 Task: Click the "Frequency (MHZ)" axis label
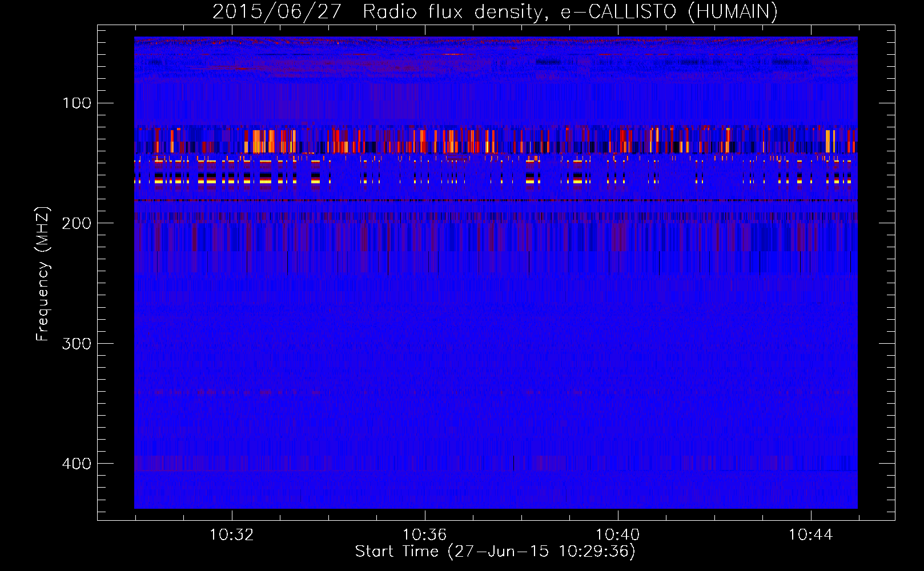click(43, 274)
